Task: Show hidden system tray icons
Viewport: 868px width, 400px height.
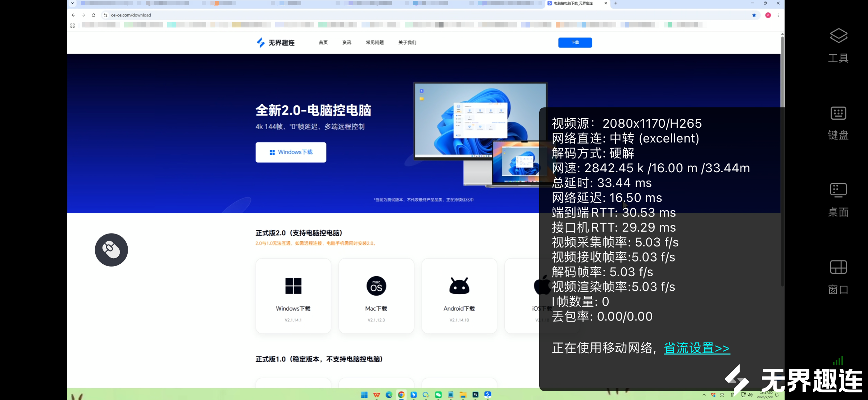Action: coord(704,395)
